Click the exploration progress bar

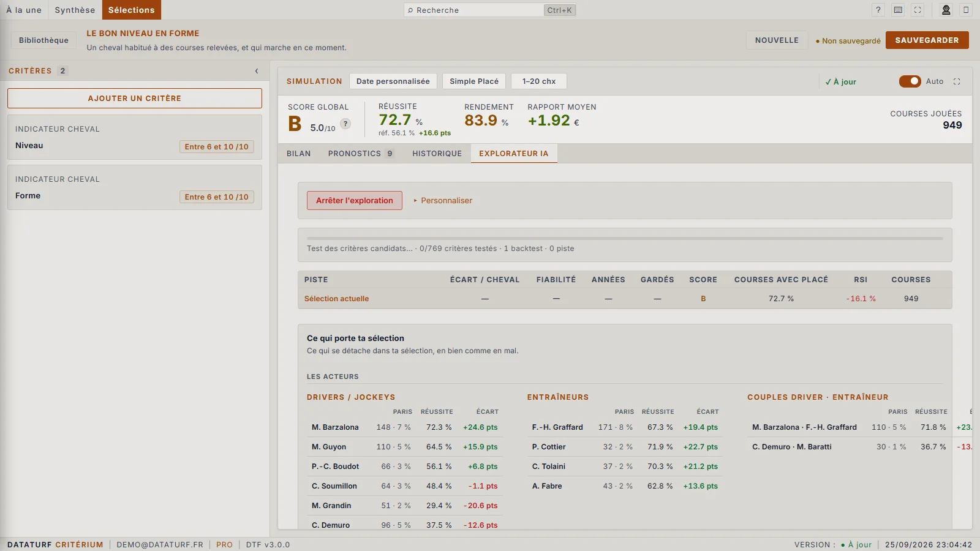point(625,238)
